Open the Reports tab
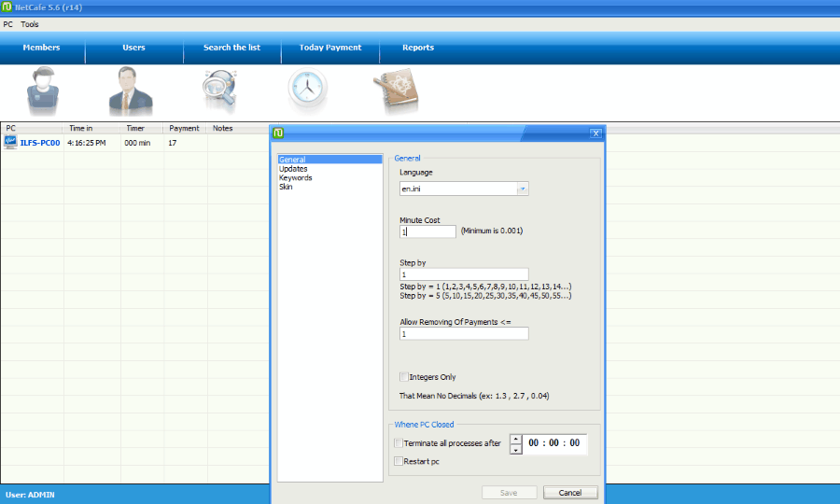Screen dimensions: 840x504 pos(418,47)
